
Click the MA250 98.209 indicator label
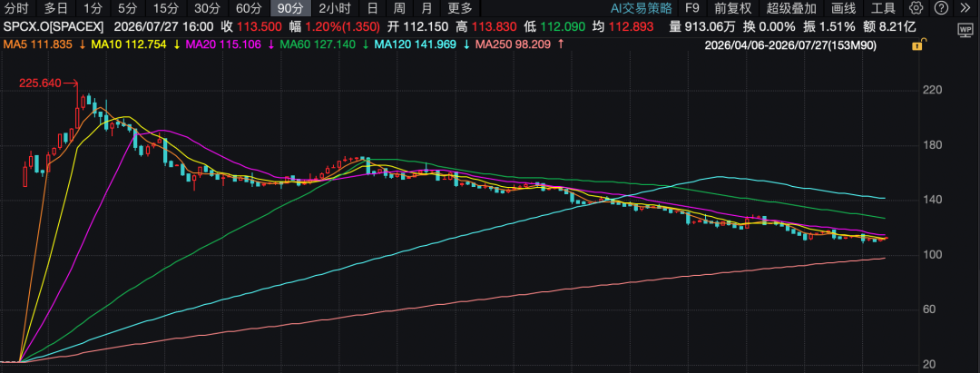[514, 44]
